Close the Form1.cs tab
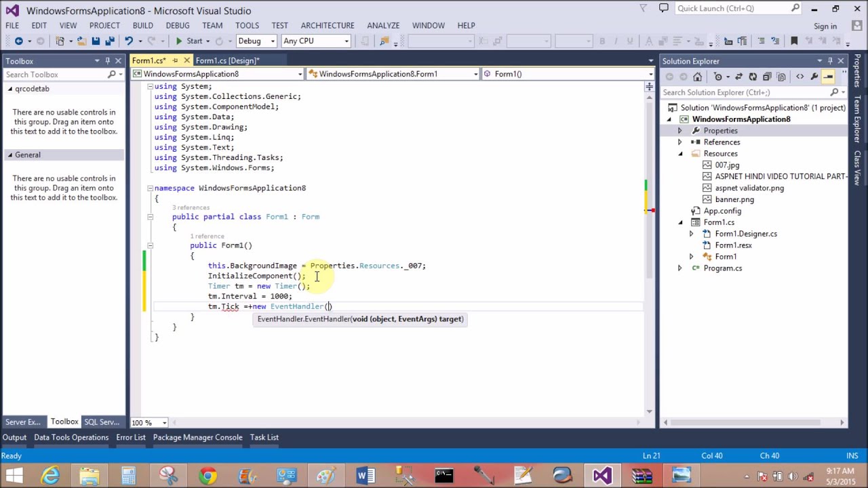Screen dimensions: 868x488 click(186, 61)
